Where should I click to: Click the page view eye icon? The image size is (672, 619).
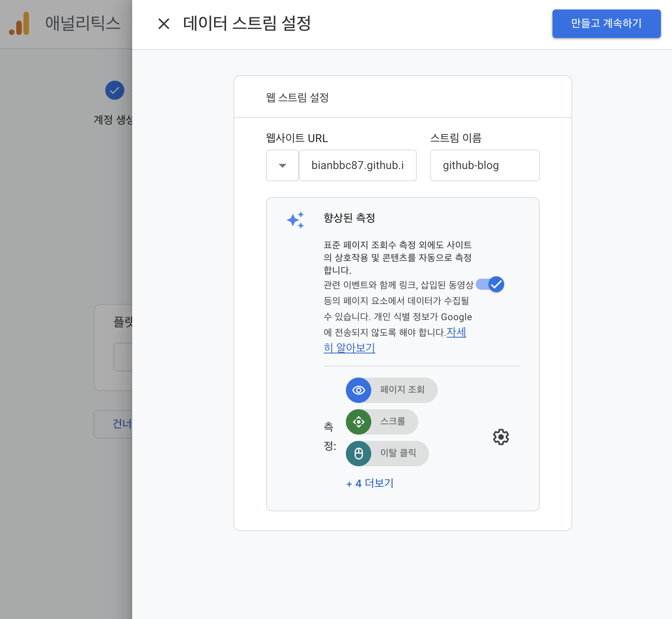point(359,390)
